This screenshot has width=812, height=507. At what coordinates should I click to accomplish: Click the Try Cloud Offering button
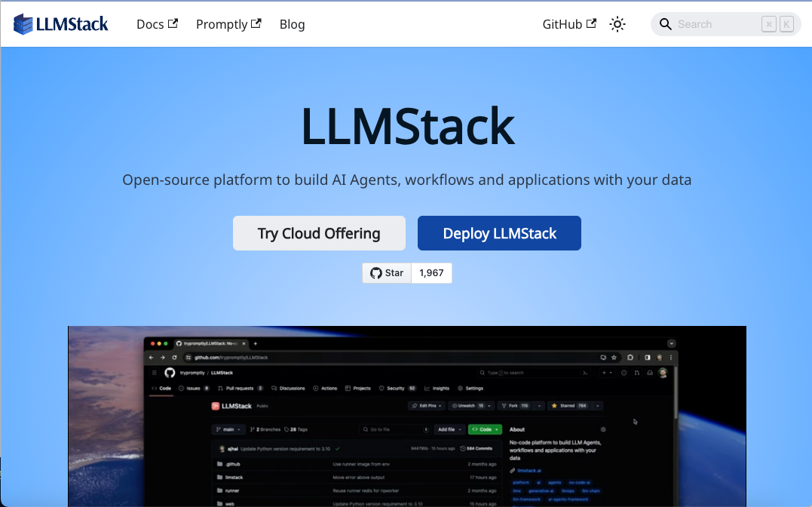pyautogui.click(x=319, y=233)
